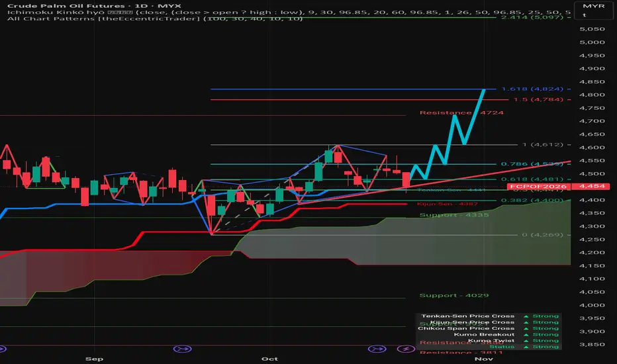Click the 4,100 price axis label

593,279
